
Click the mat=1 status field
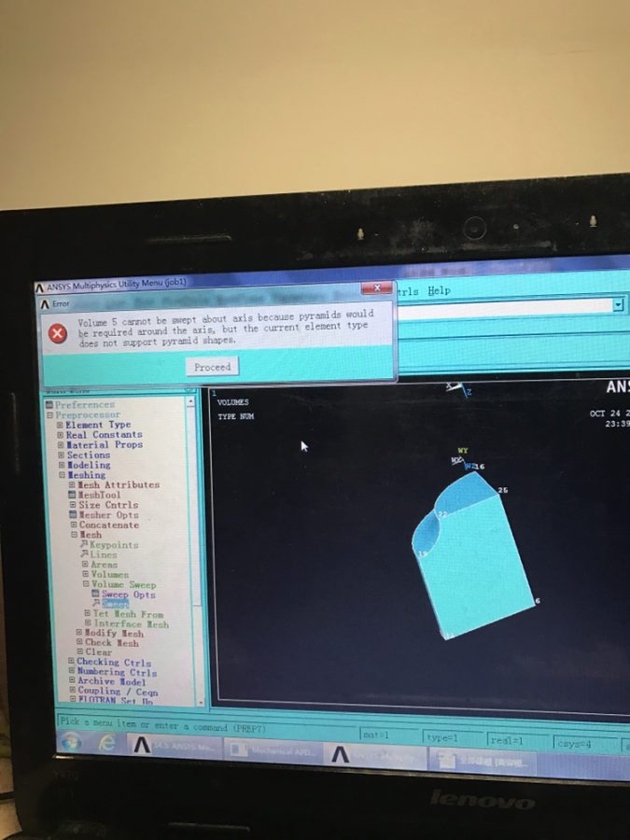pos(388,735)
